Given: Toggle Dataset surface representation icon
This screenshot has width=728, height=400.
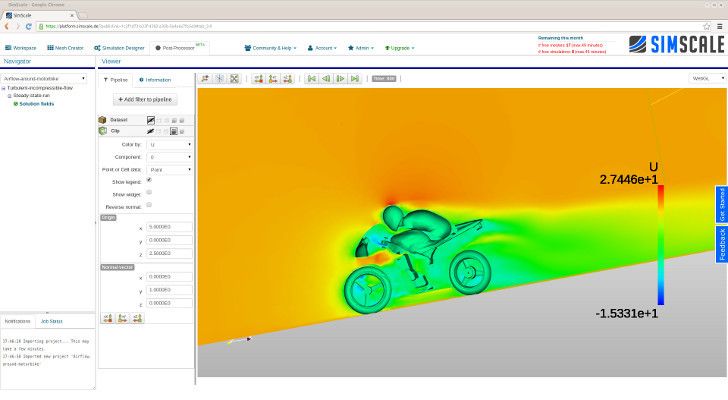Looking at the screenshot, I should tap(151, 120).
